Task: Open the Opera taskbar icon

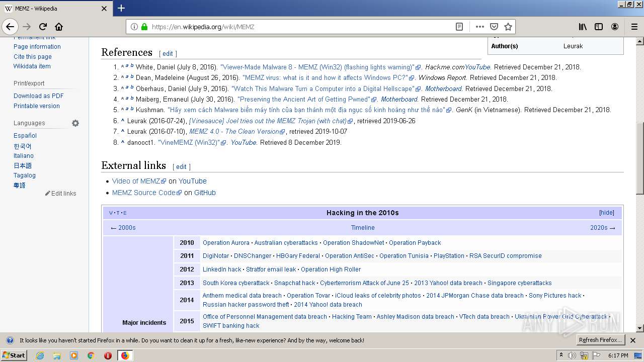Action: click(x=108, y=355)
